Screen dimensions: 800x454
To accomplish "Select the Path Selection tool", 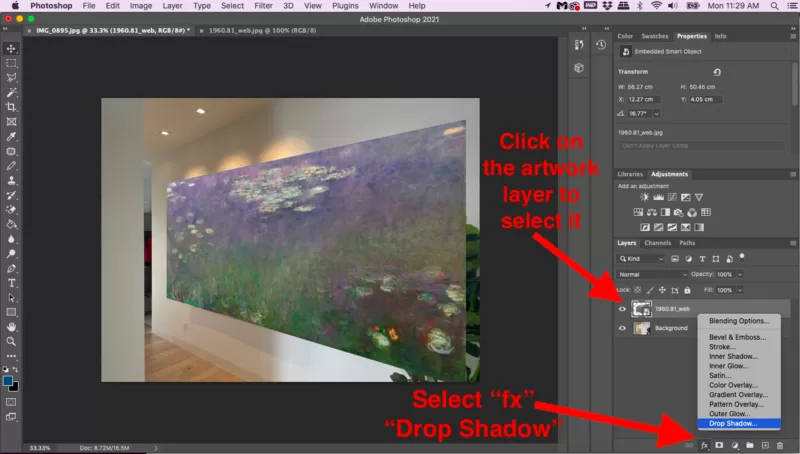I will (x=11, y=298).
